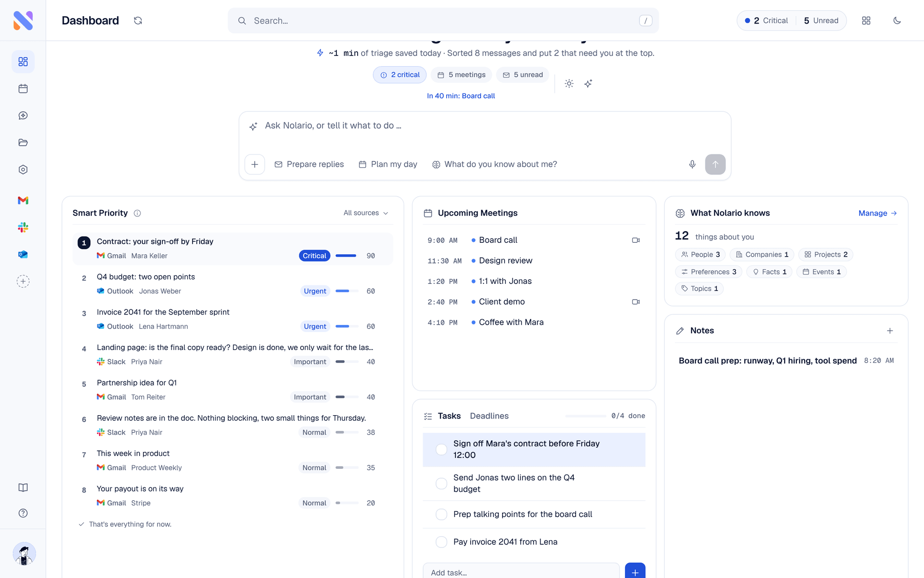Open the Design review meeting entry
The image size is (924, 578).
coord(534,261)
